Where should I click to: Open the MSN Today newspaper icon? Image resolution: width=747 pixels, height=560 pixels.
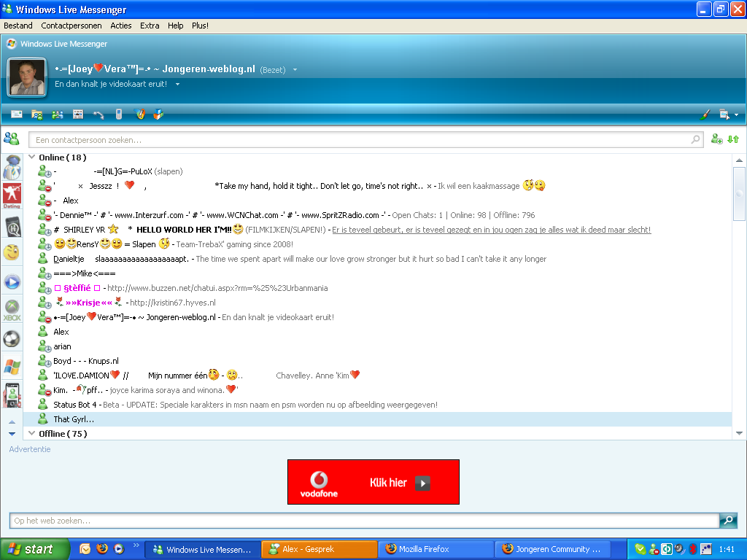[x=77, y=114]
